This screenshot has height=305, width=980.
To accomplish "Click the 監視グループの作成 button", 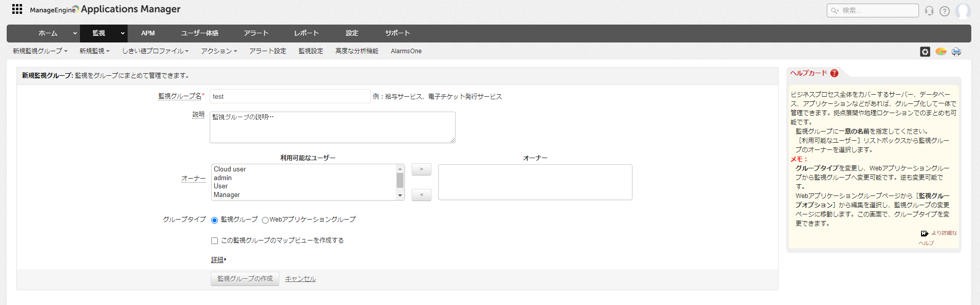I will tap(245, 279).
